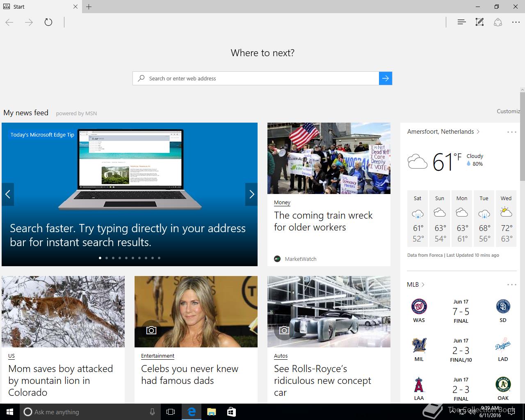Image resolution: width=525 pixels, height=420 pixels.
Task: Click the US category label
Action: (11, 356)
